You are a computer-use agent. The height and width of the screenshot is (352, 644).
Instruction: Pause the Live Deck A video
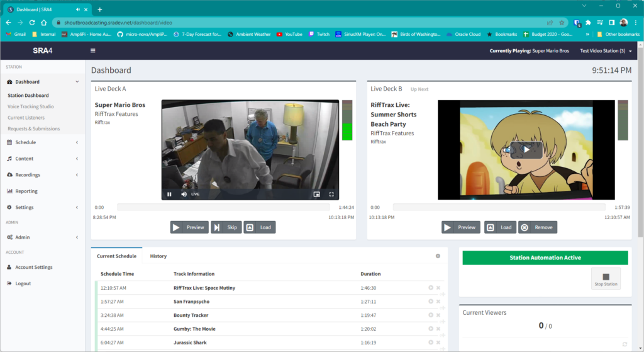point(169,194)
